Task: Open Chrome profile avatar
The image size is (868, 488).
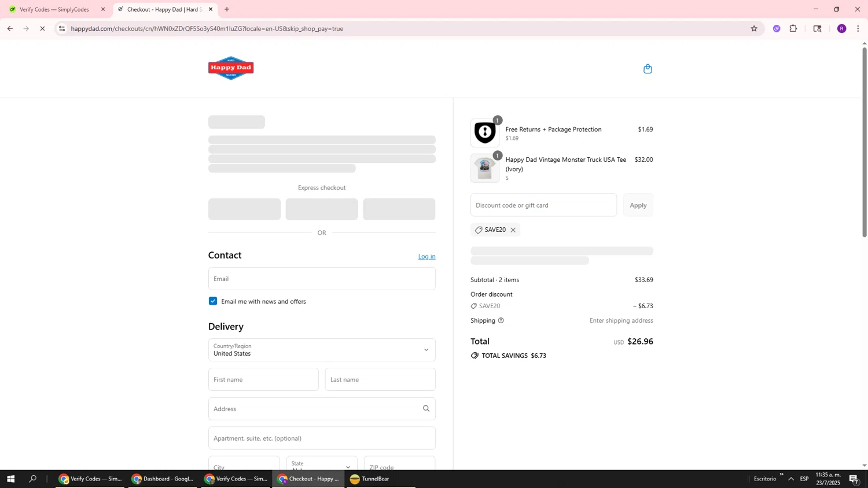Action: (841, 28)
